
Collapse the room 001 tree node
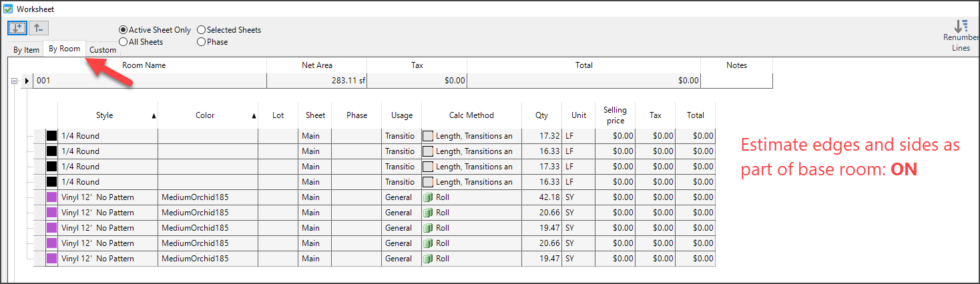click(15, 81)
